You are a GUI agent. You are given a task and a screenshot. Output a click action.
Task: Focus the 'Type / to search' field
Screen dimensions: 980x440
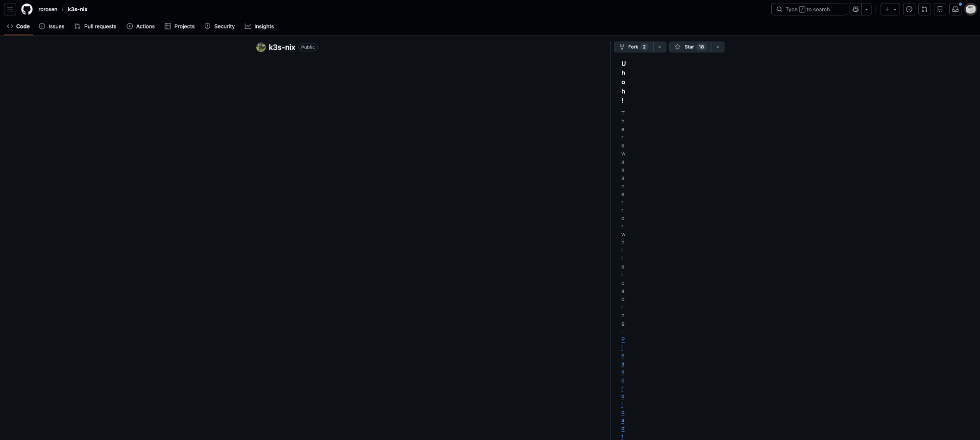tap(809, 9)
